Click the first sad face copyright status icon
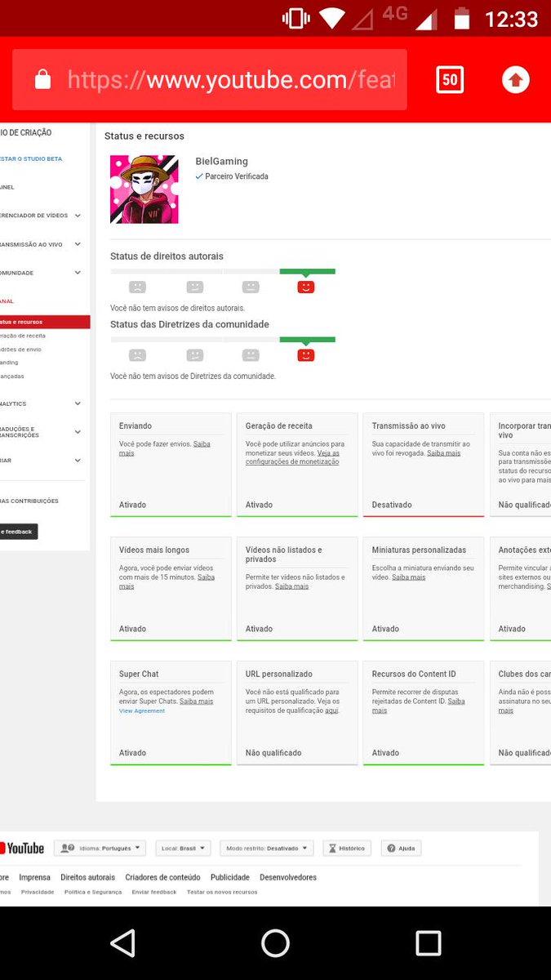551x980 pixels. pyautogui.click(x=137, y=287)
